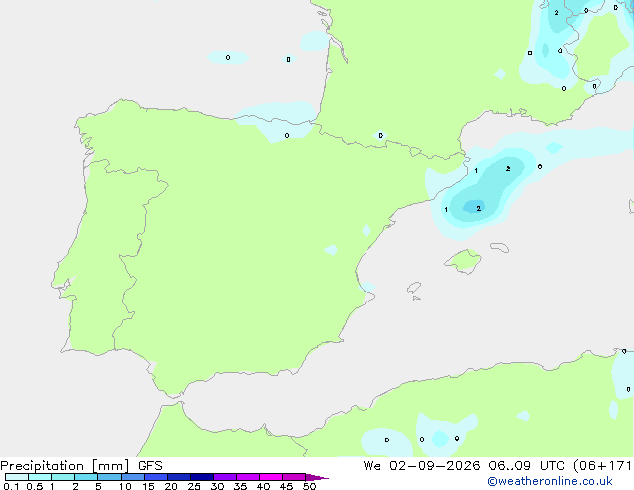Click the '15' legend scale label
The width and height of the screenshot is (634, 490).
148,486
